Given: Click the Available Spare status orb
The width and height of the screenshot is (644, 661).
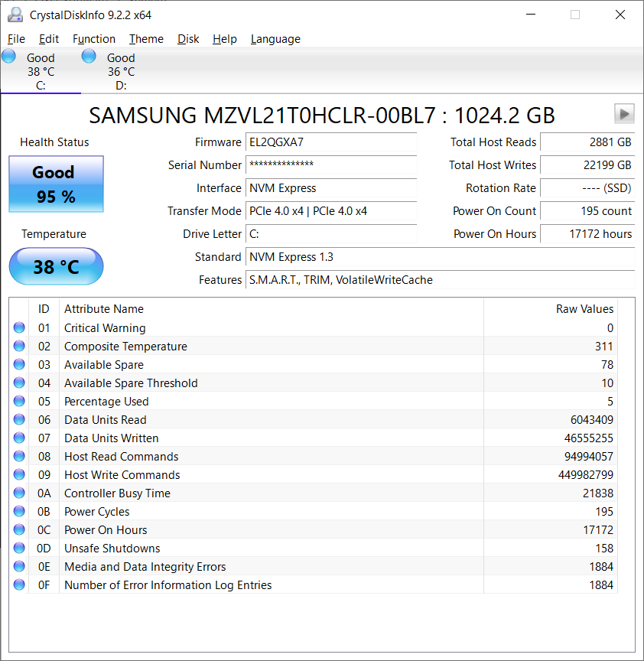Looking at the screenshot, I should (x=19, y=365).
